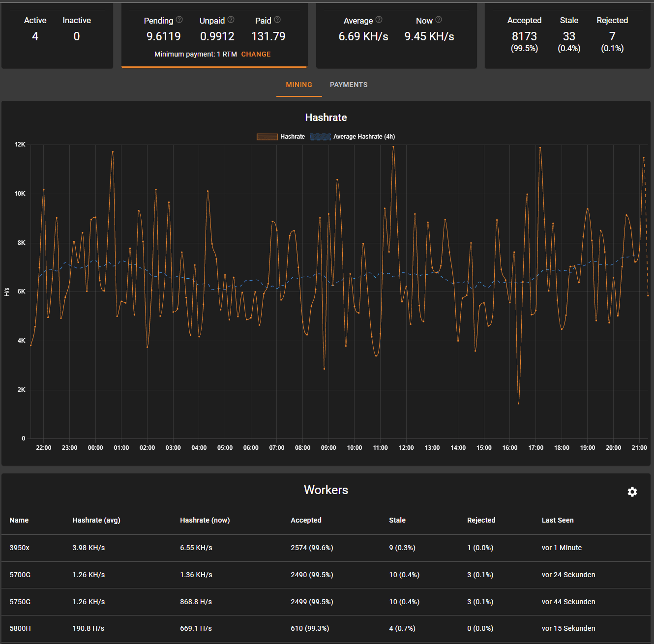The image size is (654, 644).
Task: Click the 12K label on chart y-axis
Action: click(x=20, y=145)
